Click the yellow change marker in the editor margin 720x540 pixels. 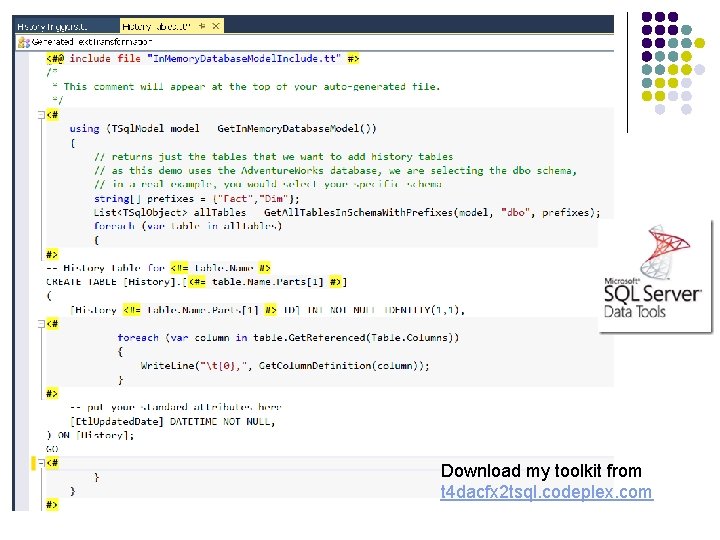(33, 463)
